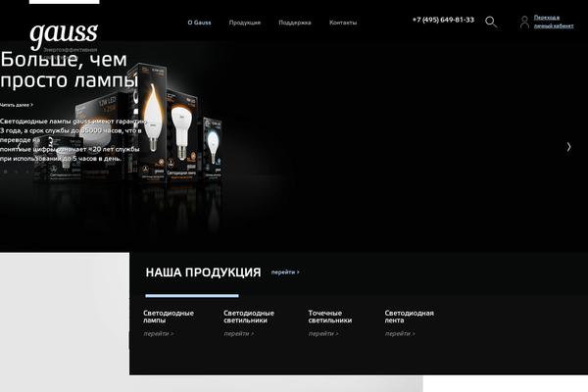Click the gauss logo
The width and height of the screenshot is (588, 392).
coord(64,37)
